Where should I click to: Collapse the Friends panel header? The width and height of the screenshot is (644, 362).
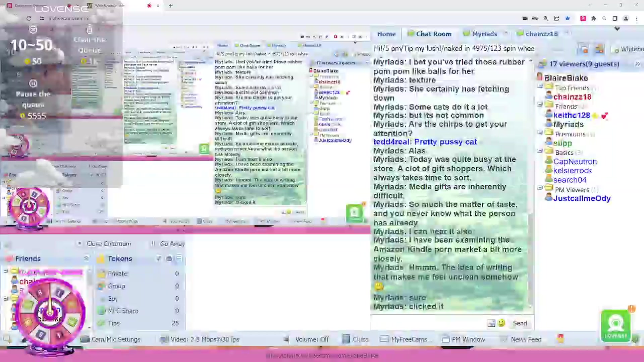pyautogui.click(x=86, y=258)
